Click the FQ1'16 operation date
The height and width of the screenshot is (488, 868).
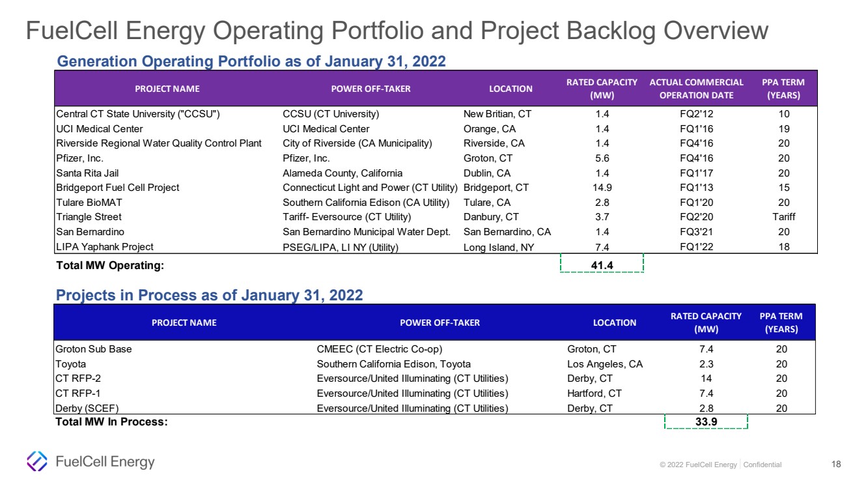point(696,129)
